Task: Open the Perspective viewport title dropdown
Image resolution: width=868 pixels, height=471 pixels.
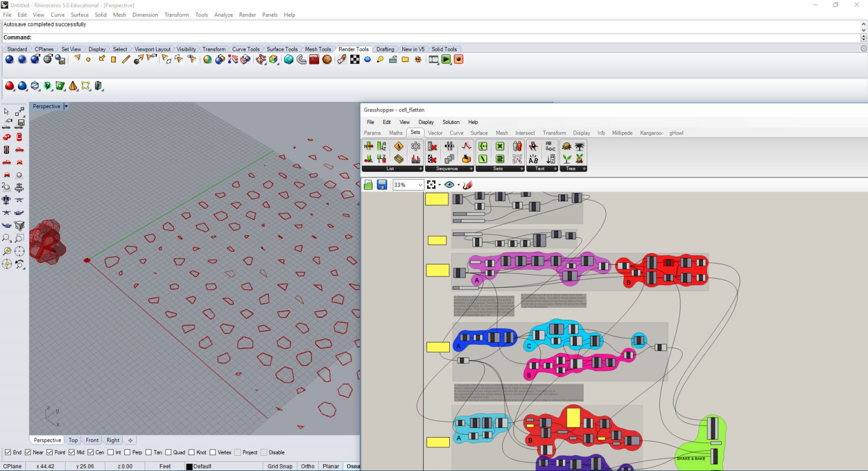Action: coord(66,106)
